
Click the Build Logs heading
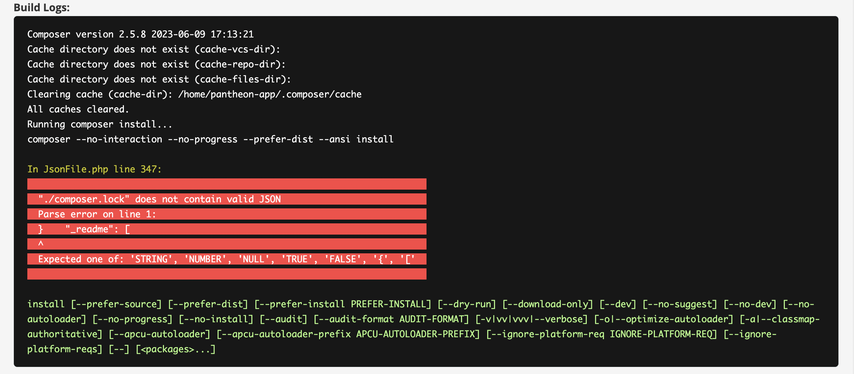pyautogui.click(x=42, y=7)
